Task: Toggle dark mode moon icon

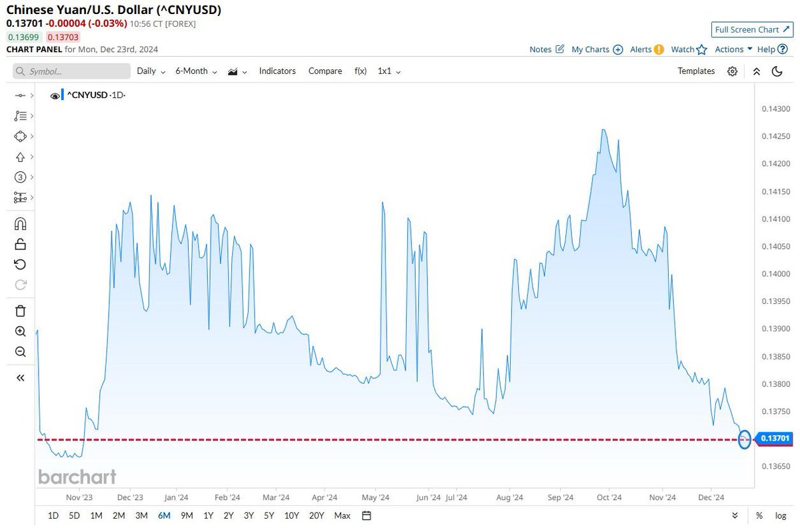Action: pos(777,71)
